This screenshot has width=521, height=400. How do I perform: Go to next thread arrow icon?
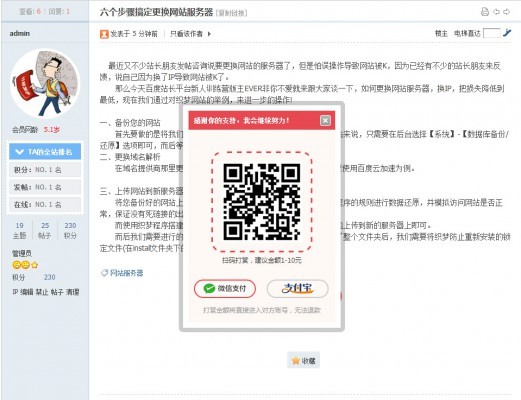[x=507, y=12]
